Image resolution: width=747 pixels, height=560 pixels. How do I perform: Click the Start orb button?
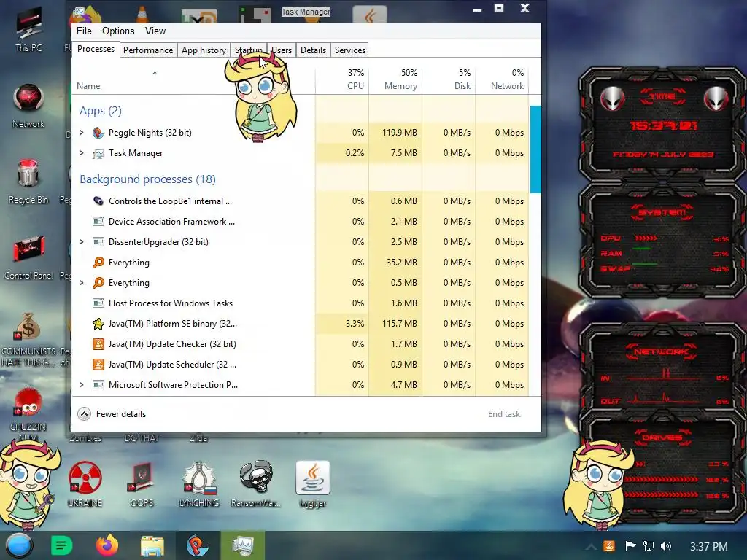(x=19, y=545)
